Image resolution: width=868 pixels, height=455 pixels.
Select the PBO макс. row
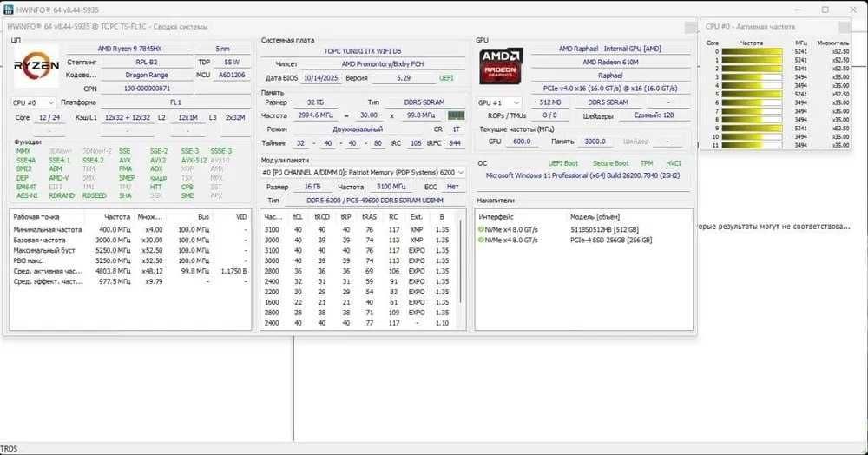click(130, 260)
